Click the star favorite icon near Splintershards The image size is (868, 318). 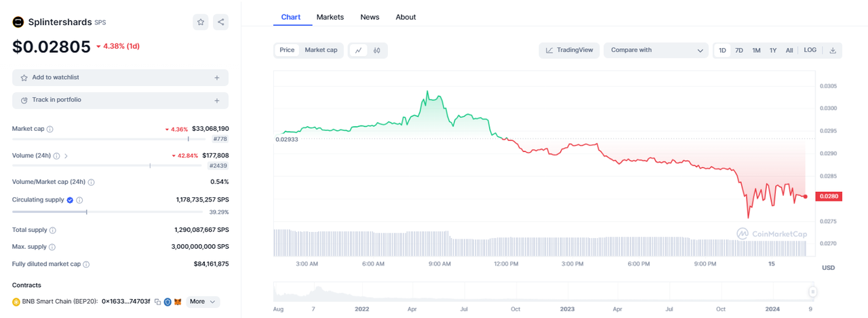tap(201, 22)
